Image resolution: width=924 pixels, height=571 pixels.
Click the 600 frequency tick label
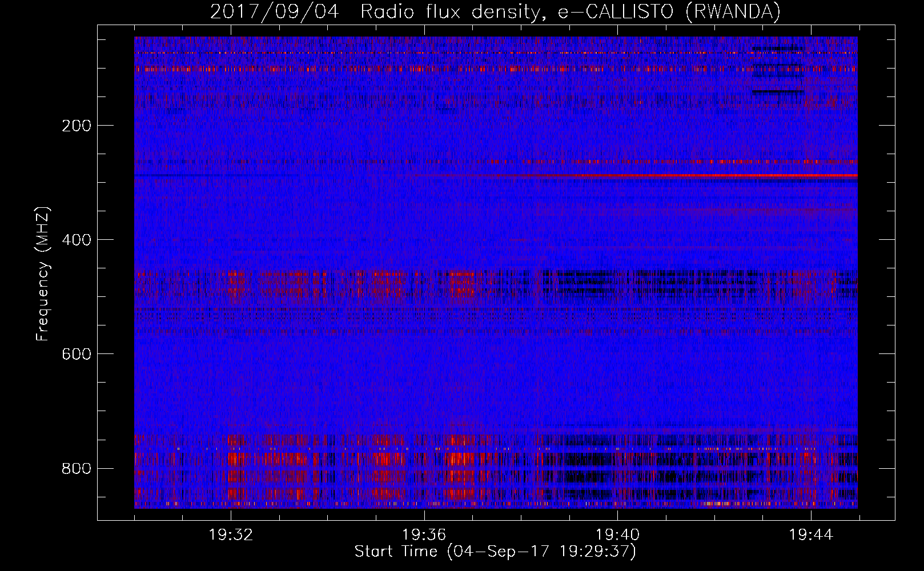pos(77,354)
